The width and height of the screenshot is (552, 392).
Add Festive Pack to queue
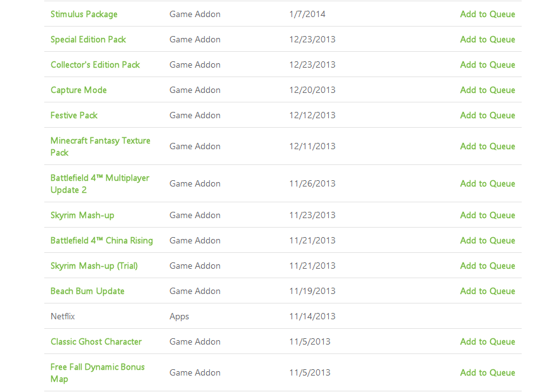(x=488, y=116)
